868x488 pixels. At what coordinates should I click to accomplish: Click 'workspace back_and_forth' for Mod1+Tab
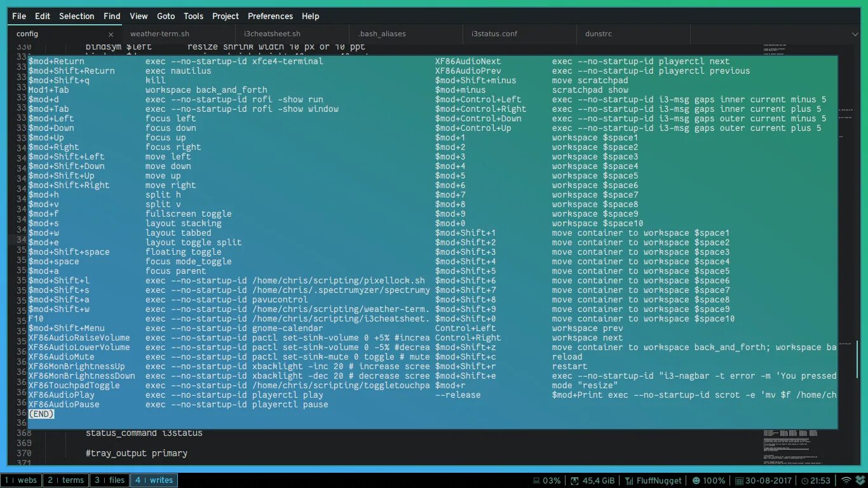click(x=206, y=90)
